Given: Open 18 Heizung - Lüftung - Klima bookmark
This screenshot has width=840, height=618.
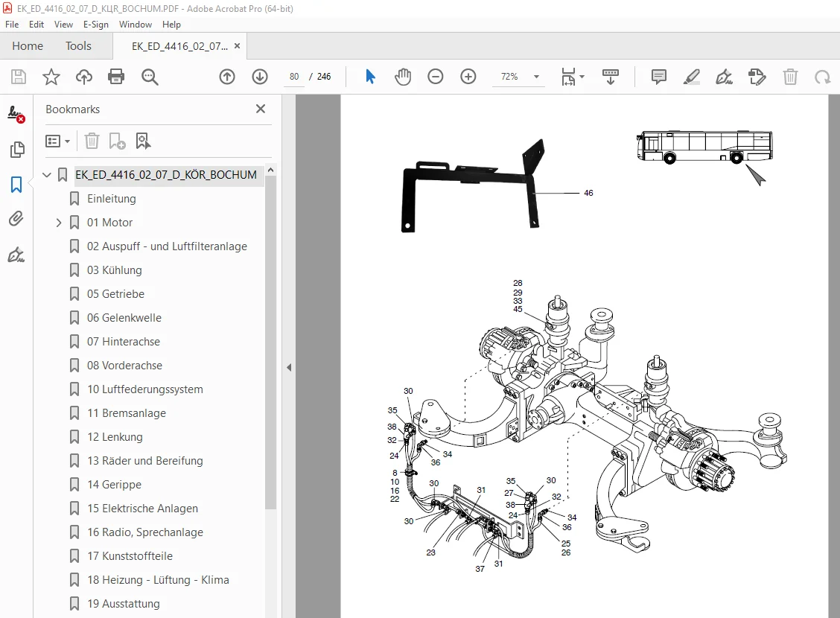Looking at the screenshot, I should [x=158, y=580].
